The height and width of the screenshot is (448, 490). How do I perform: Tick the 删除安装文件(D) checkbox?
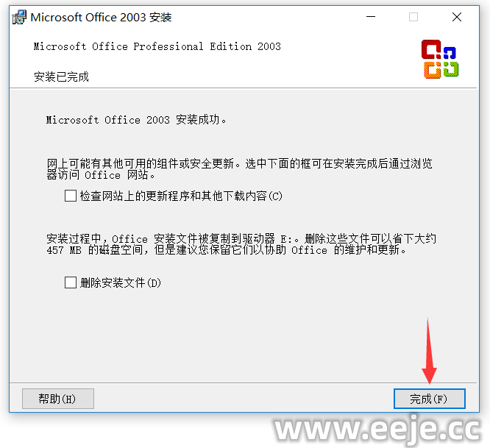tap(71, 282)
